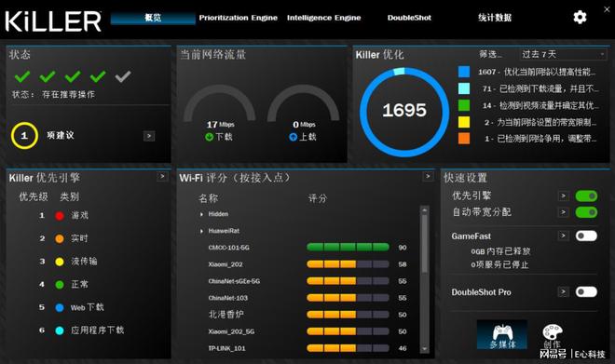Select the Xiaomi_202 access point

click(225, 264)
